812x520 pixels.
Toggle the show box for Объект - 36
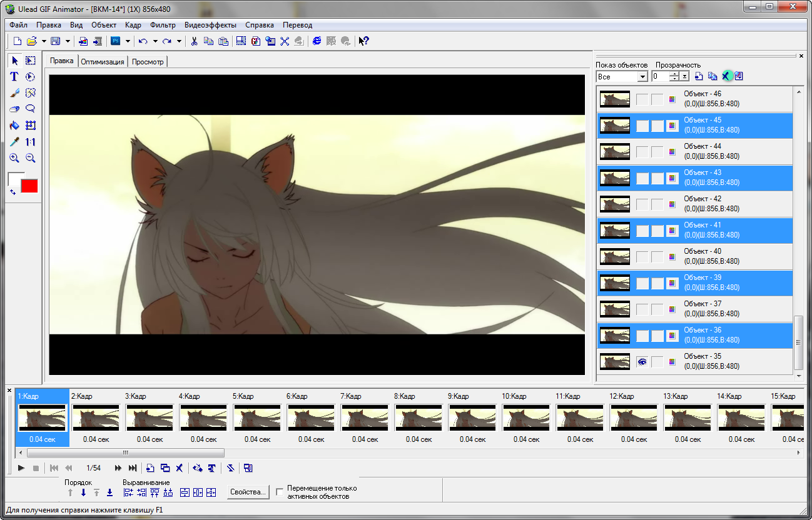click(x=642, y=336)
